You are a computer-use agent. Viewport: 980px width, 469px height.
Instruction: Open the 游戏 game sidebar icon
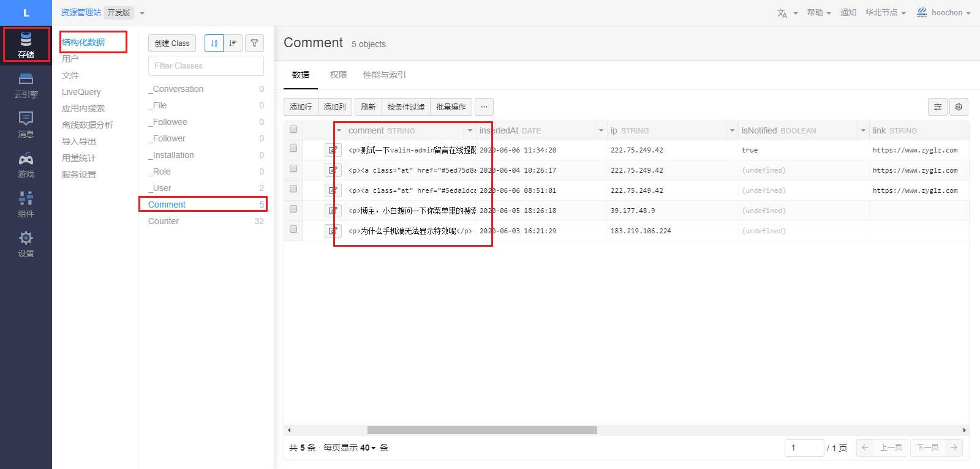26,165
